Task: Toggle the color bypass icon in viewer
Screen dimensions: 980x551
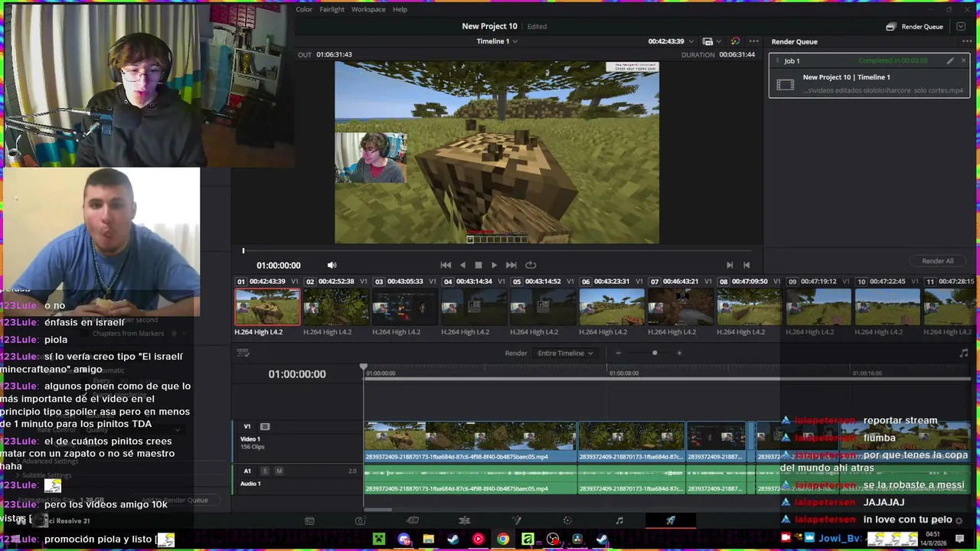Action: coord(735,41)
